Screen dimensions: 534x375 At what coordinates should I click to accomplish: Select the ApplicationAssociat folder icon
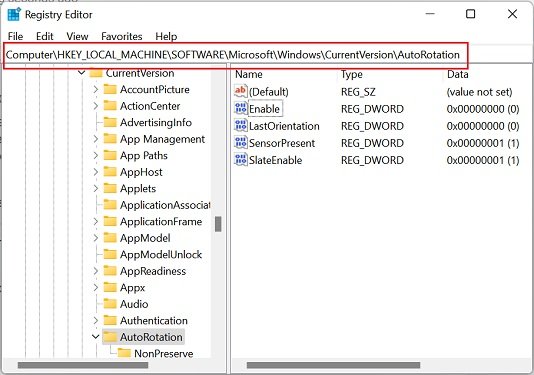point(110,205)
